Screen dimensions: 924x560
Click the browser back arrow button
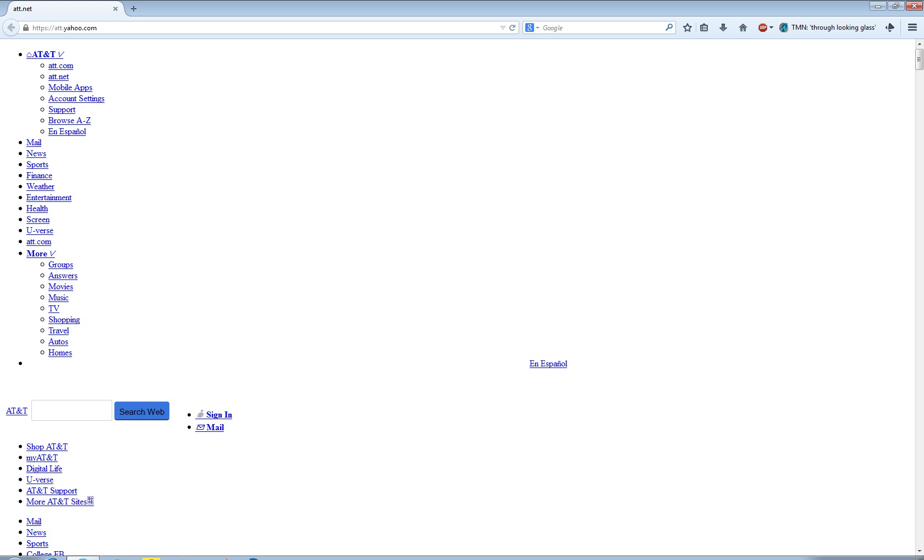[10, 28]
